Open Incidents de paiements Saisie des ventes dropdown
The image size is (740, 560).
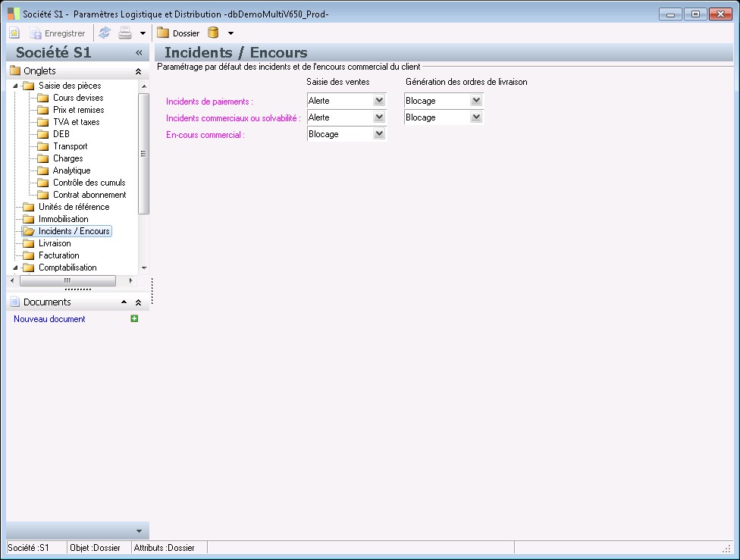[x=379, y=101]
